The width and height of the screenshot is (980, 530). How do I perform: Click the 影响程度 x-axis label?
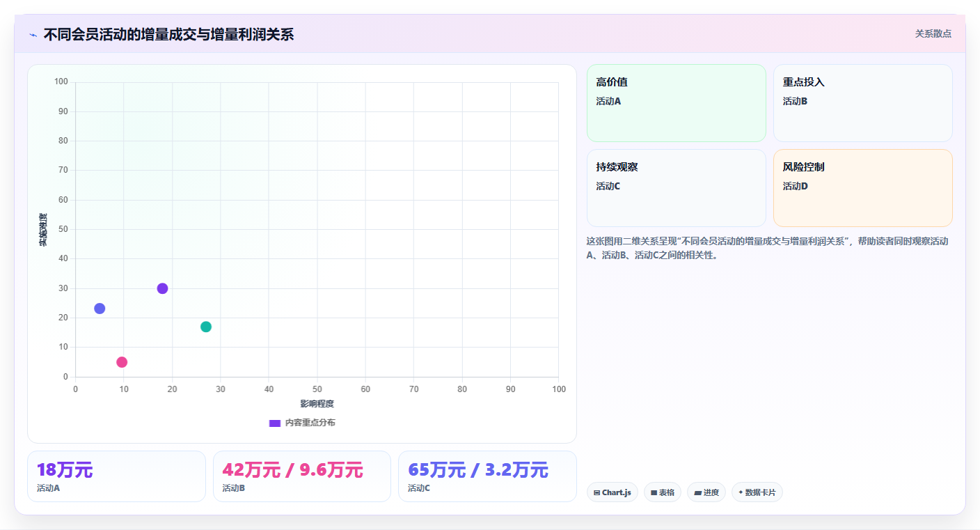coord(317,404)
